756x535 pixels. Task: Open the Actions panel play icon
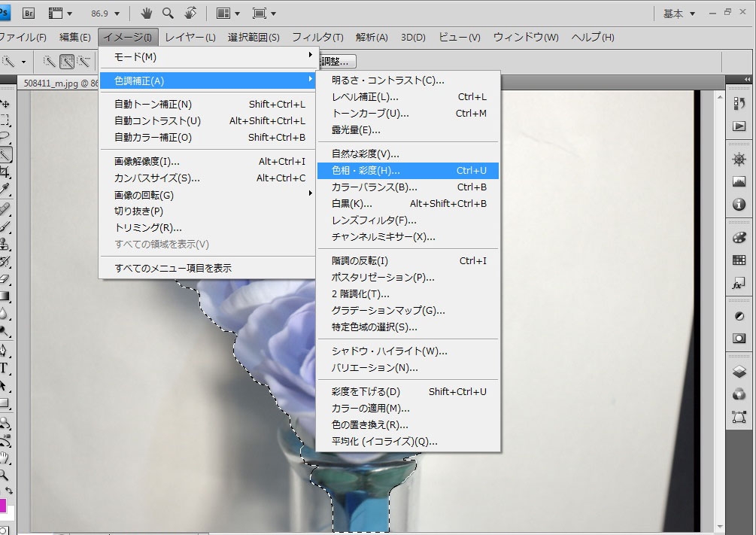(x=739, y=126)
